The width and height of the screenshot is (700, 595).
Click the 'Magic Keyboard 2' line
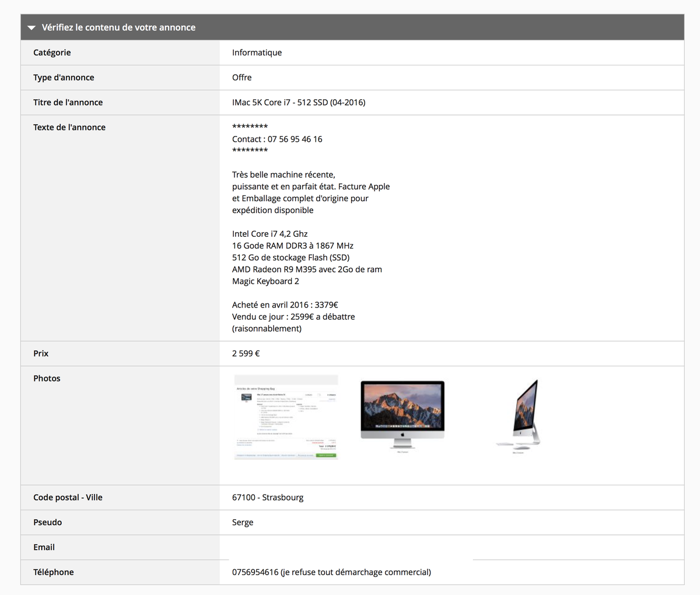[x=265, y=281]
